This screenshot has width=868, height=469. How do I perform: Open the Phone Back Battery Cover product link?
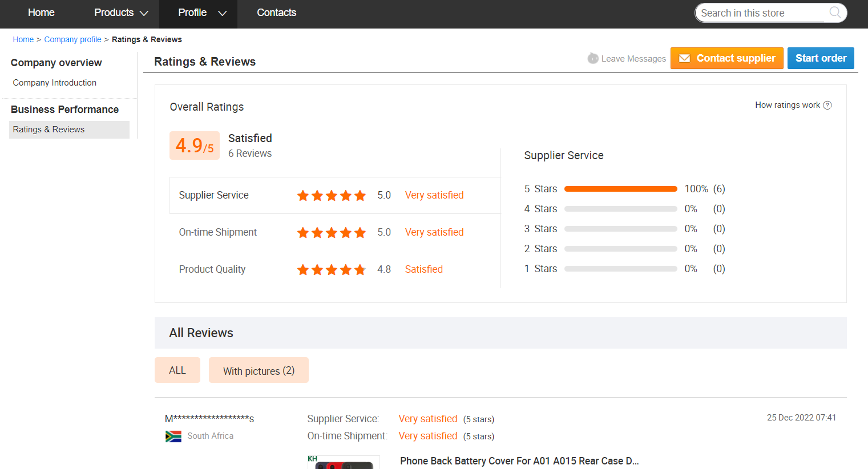(x=519, y=461)
